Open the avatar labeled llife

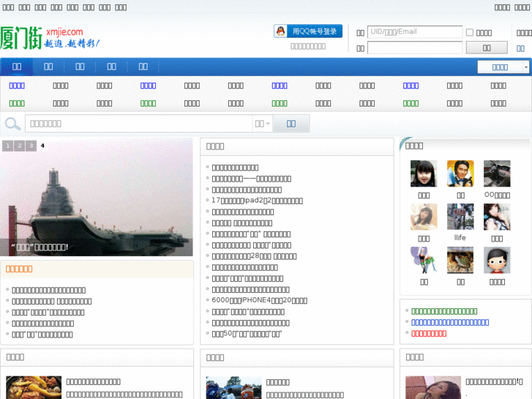pyautogui.click(x=460, y=217)
